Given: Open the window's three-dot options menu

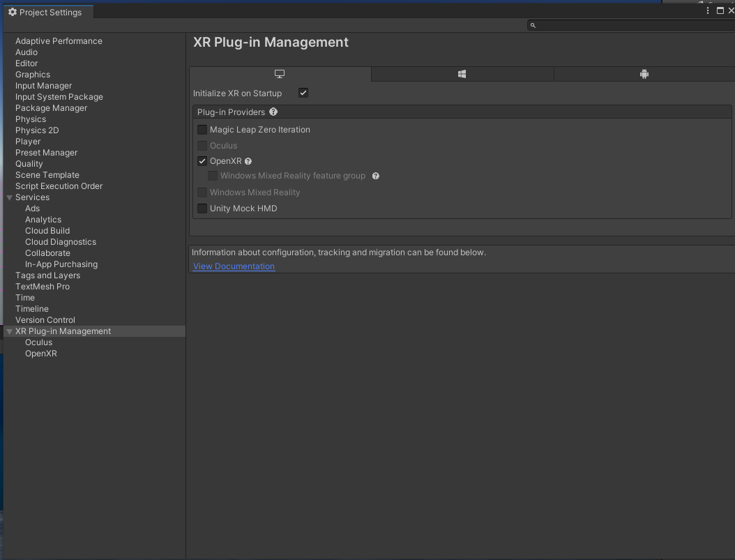Looking at the screenshot, I should pos(708,10).
